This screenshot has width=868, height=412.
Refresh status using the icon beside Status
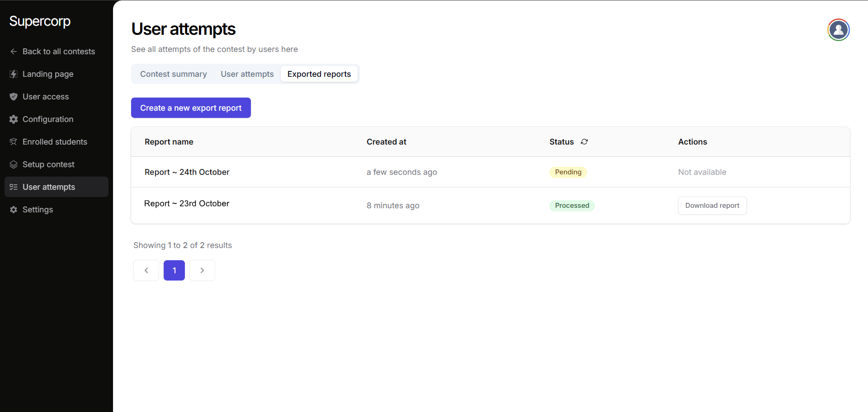coord(584,142)
